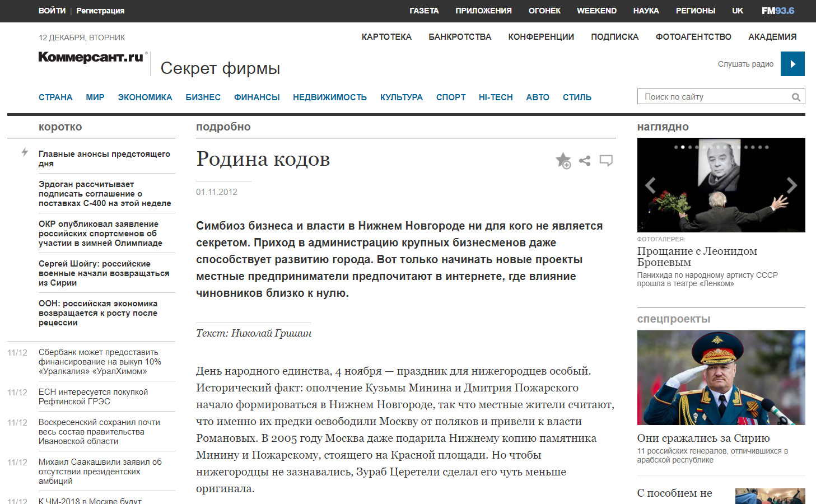Select the 'КУЛЬТУРА' category
This screenshot has width=816, height=504.
click(x=402, y=97)
